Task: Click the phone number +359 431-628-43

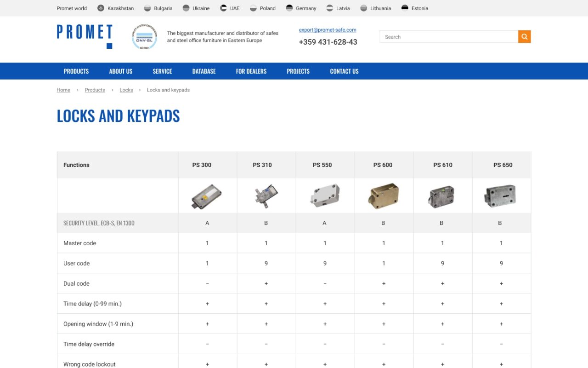Action: pyautogui.click(x=328, y=42)
